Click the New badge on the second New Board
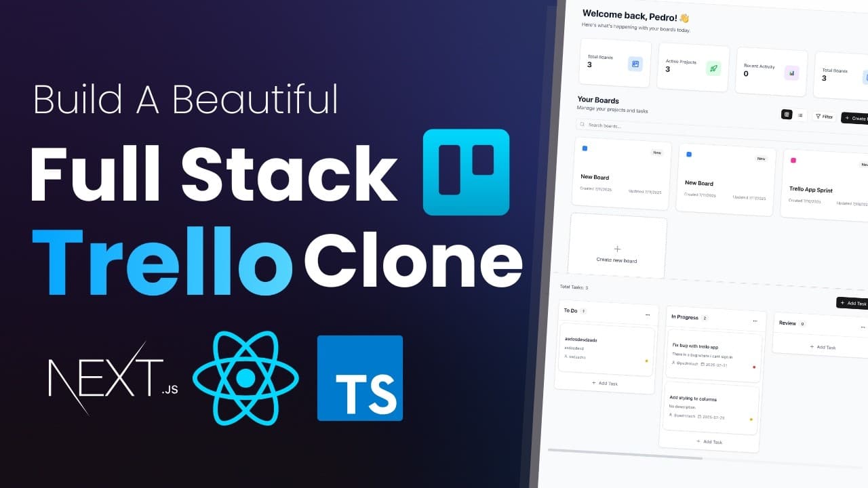868x488 pixels. 761,159
